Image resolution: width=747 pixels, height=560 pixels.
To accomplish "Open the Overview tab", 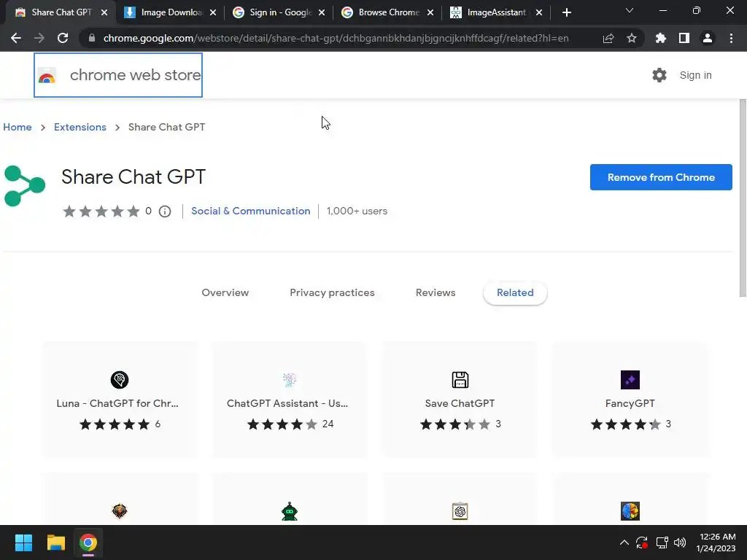I will [x=225, y=292].
